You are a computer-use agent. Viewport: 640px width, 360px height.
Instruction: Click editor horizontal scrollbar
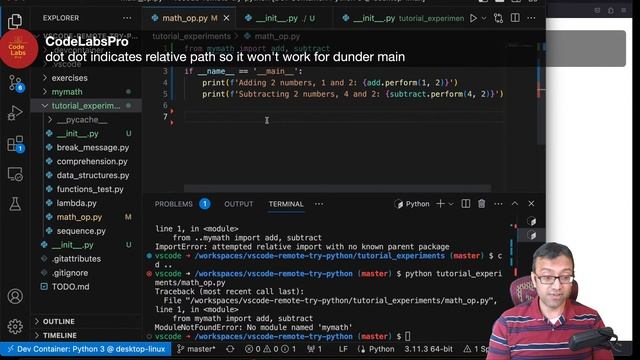coord(337,188)
